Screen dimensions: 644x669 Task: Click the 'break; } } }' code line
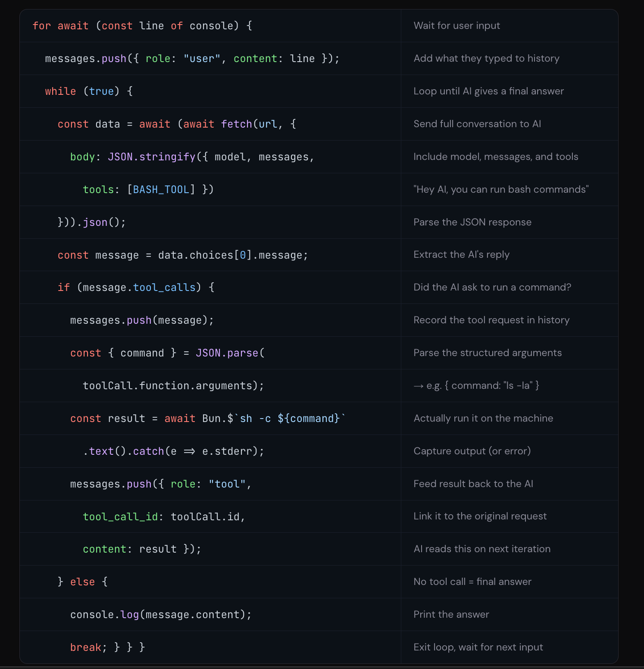(108, 647)
